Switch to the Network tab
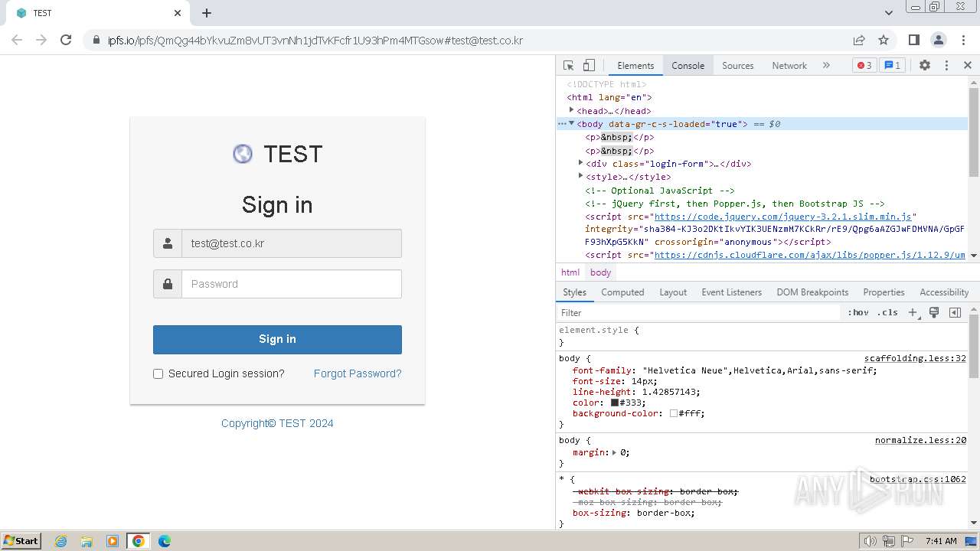This screenshot has height=551, width=980. click(x=789, y=66)
